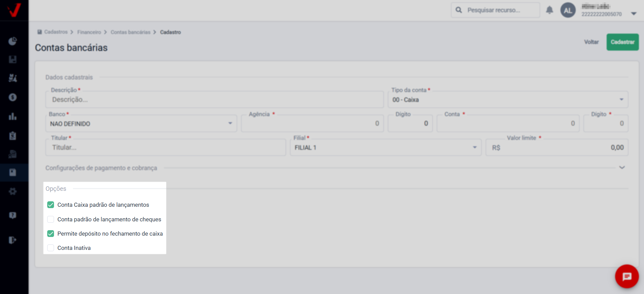
Task: Expand Configurações de pagamento e cobrança section
Action: pos(622,167)
